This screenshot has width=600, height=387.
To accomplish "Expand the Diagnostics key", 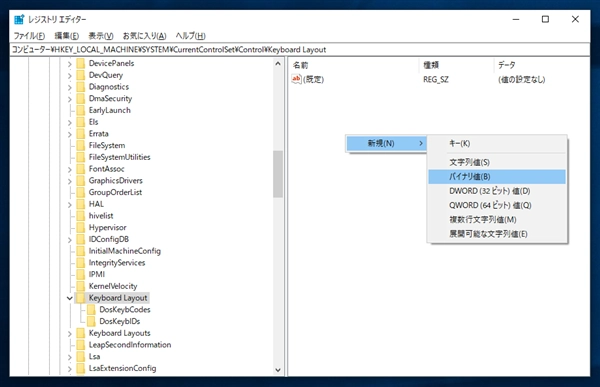I will (x=70, y=88).
